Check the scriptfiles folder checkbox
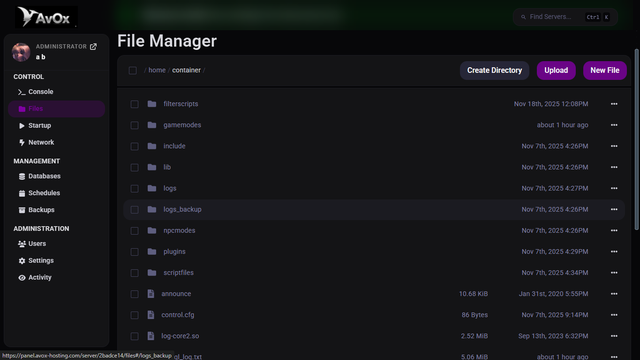The image size is (640, 360). (134, 273)
